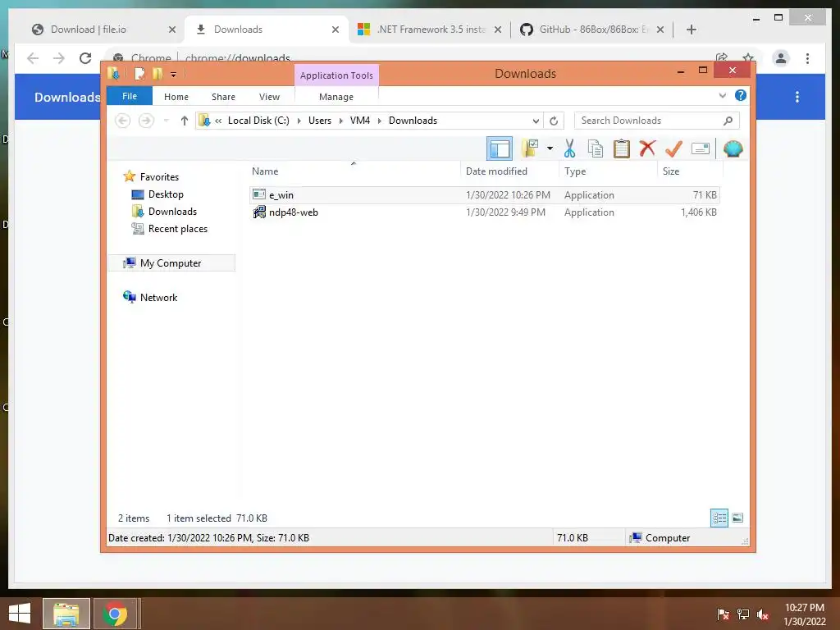Open the Windows Start button
The image size is (840, 630).
(x=20, y=614)
